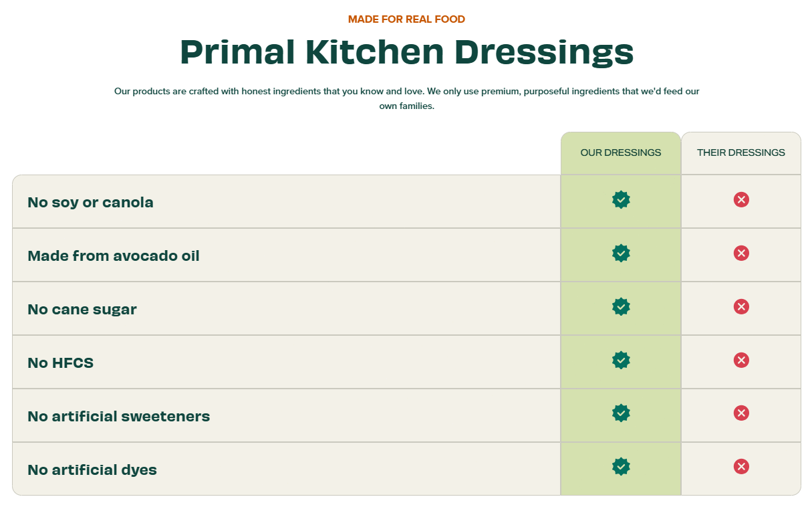Screen dimensions: 812x513
Task: Click the No artificial dyes row label
Action: tap(92, 470)
